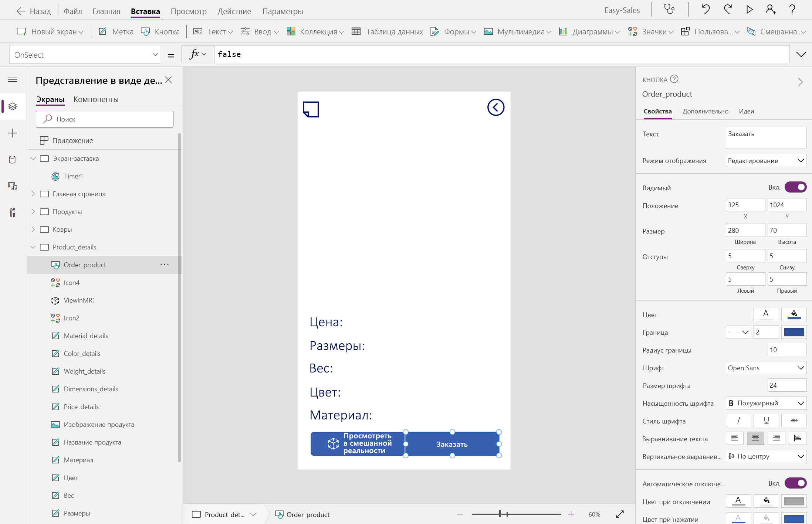Toggle the Автоматическое отключение switch
Screen dimensions: 812x524
[x=795, y=483]
